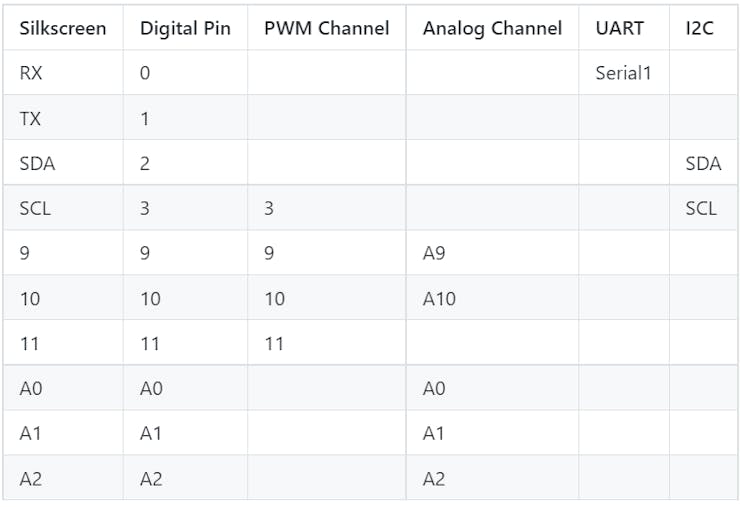
Task: Click the TX silkscreen cell
Action: 30,118
